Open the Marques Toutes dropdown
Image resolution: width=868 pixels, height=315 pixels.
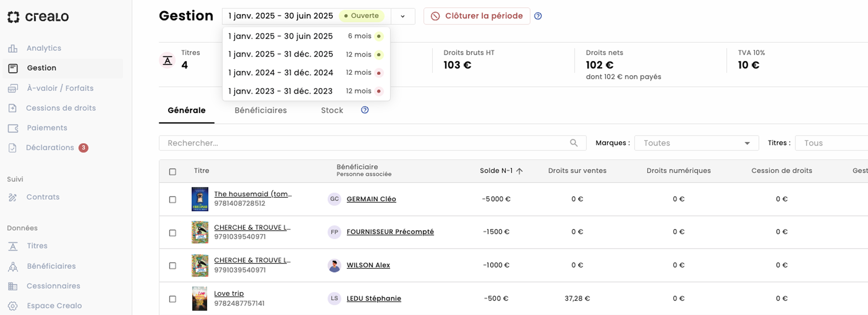pos(696,143)
